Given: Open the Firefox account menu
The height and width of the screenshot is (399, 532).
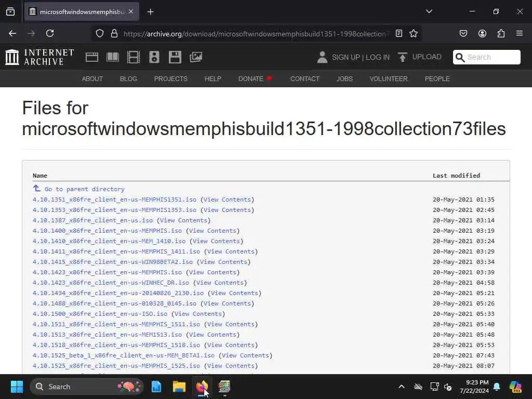Looking at the screenshot, I should click(x=482, y=33).
